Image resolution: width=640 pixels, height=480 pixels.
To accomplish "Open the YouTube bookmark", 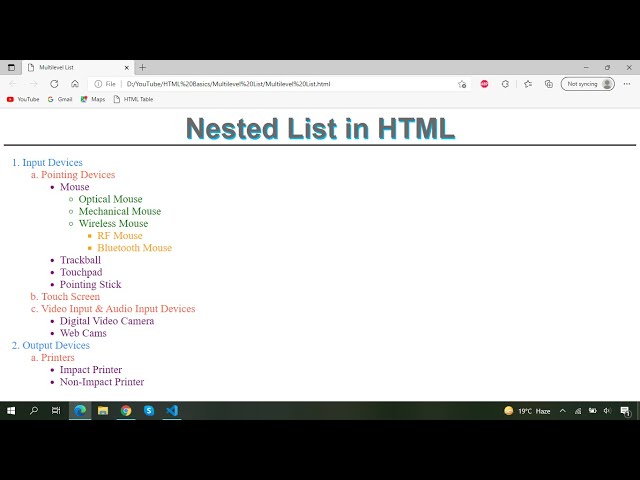I will (x=23, y=99).
